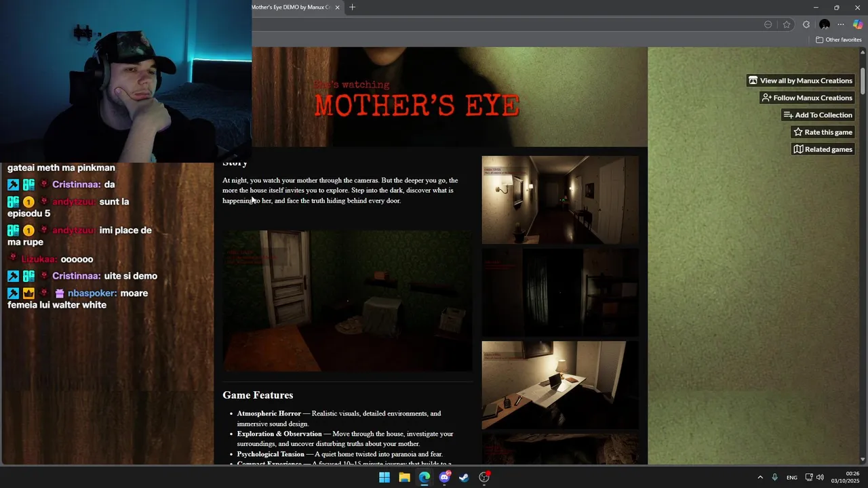Click the streamer webcam overlay
Viewport: 868px width, 488px height.
click(125, 81)
